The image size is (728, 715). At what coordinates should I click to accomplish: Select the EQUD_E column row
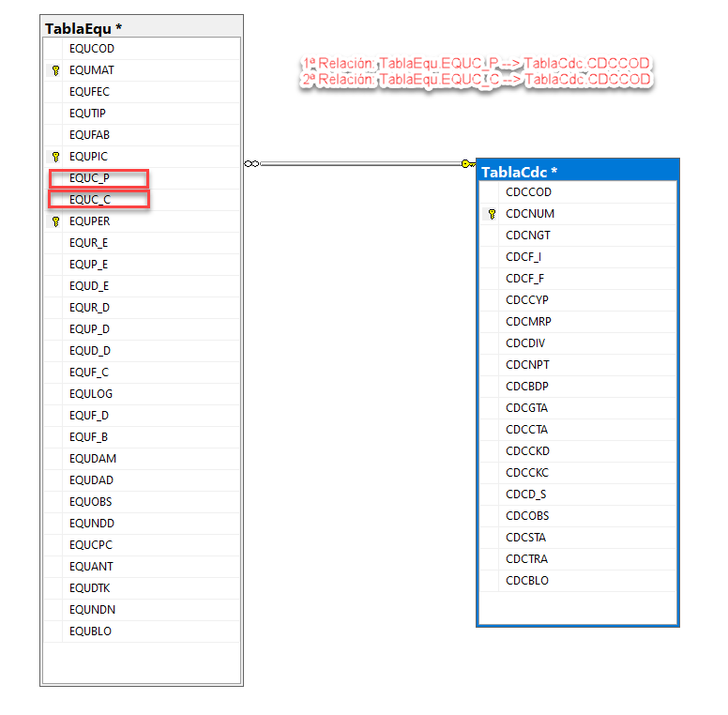click(x=142, y=286)
